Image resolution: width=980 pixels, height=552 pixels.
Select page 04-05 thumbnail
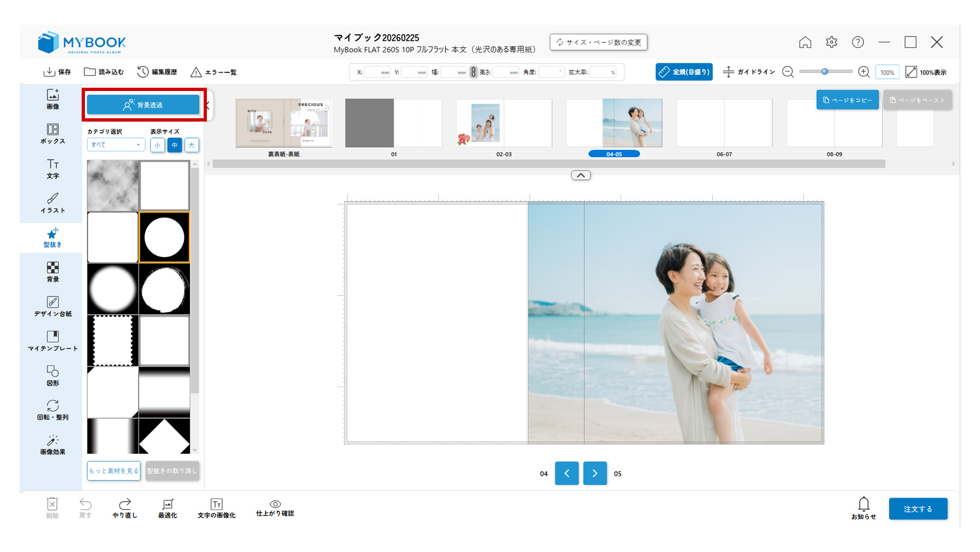coord(614,123)
